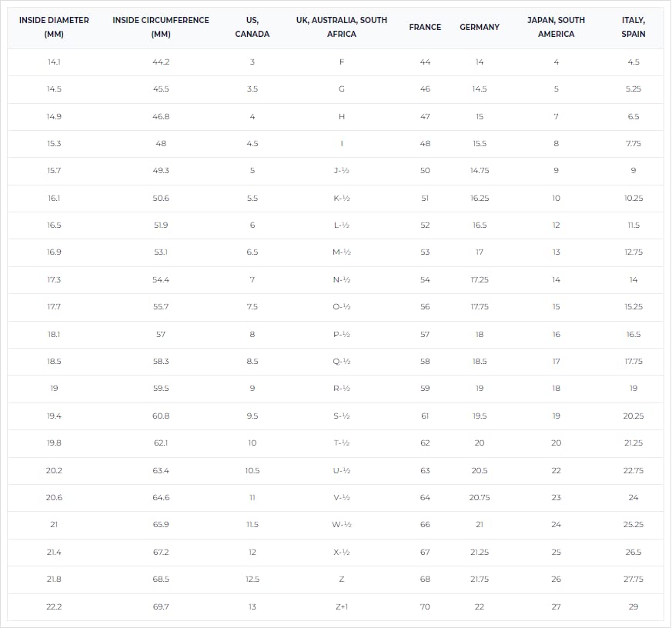672x628 pixels.
Task: Select the Italy, Spain 27.75 cell
Action: click(634, 580)
